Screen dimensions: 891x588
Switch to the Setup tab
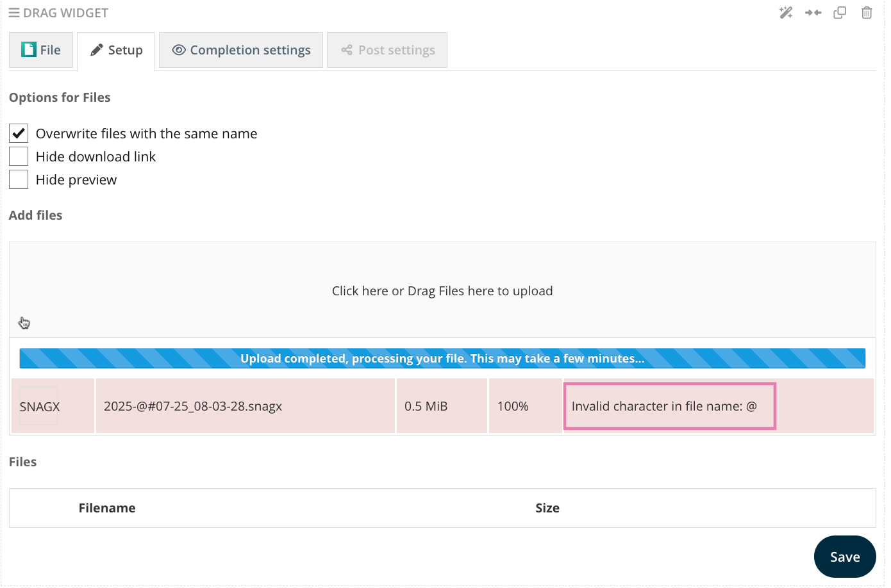click(116, 50)
